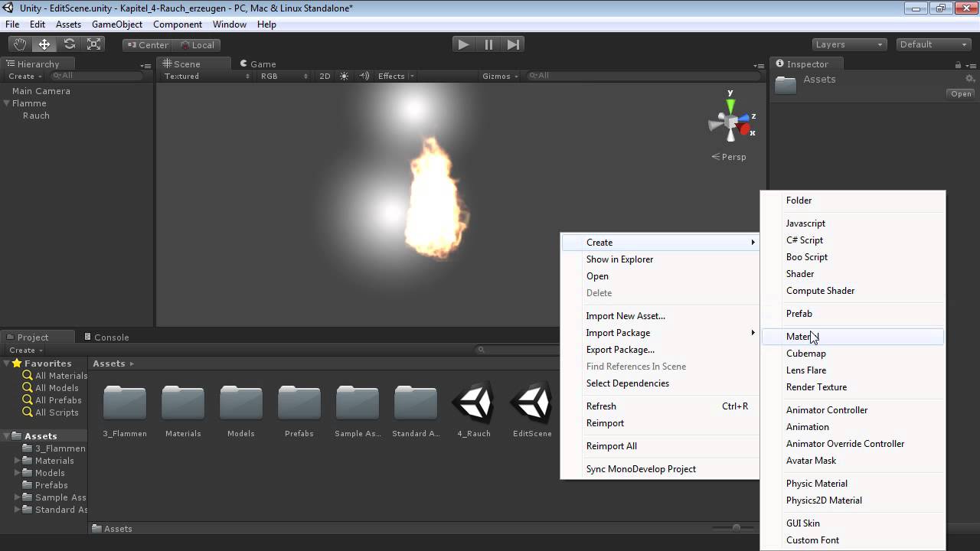Image resolution: width=980 pixels, height=551 pixels.
Task: Toggle 2D scene view mode
Action: (x=325, y=76)
